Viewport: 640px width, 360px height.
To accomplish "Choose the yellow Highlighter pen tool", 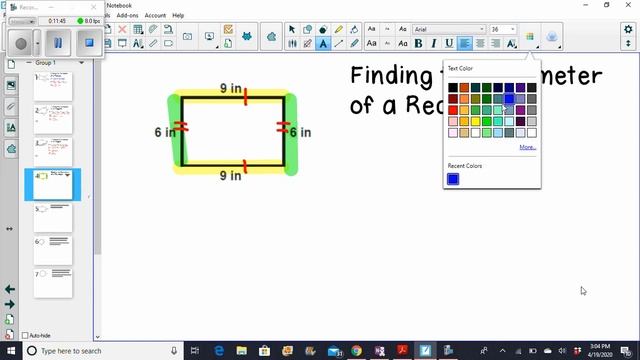I will 338,29.
